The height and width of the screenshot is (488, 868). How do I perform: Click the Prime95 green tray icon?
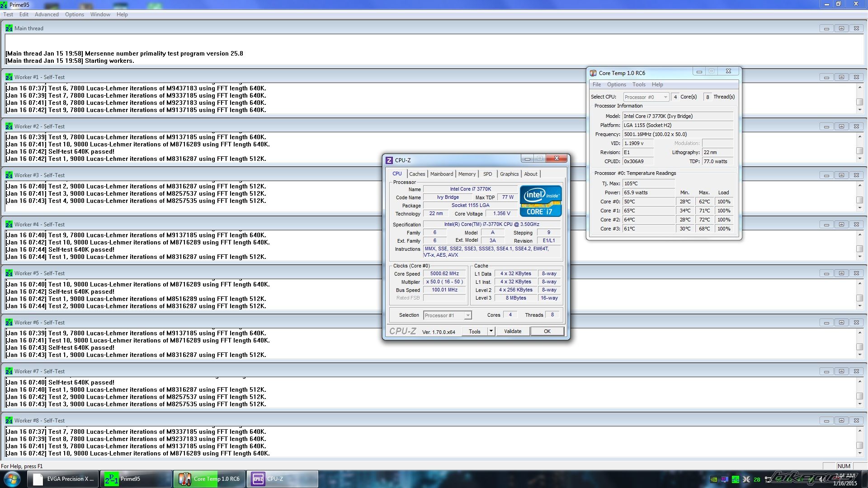coord(736,480)
